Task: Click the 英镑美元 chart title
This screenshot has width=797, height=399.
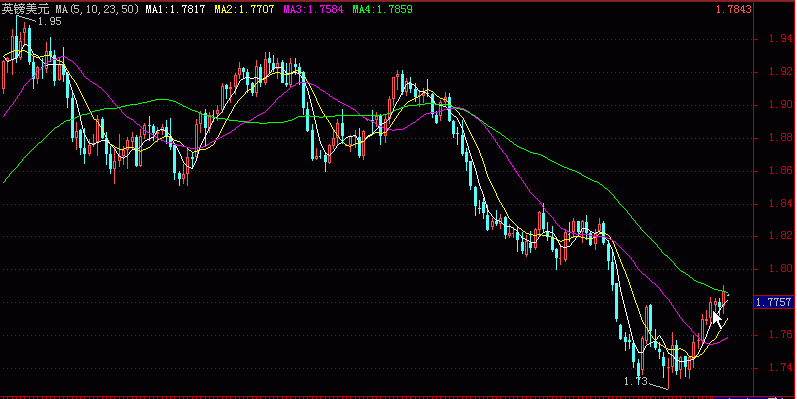Action: pos(25,9)
